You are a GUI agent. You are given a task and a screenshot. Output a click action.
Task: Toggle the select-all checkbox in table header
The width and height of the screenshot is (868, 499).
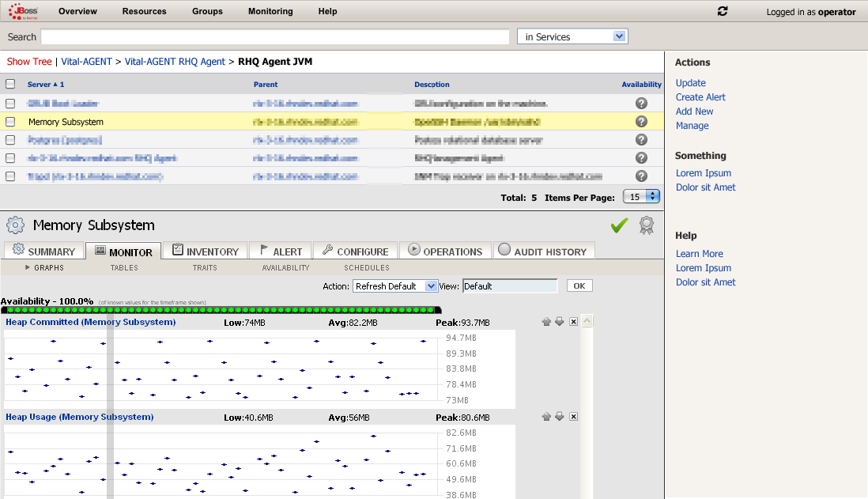(10, 84)
